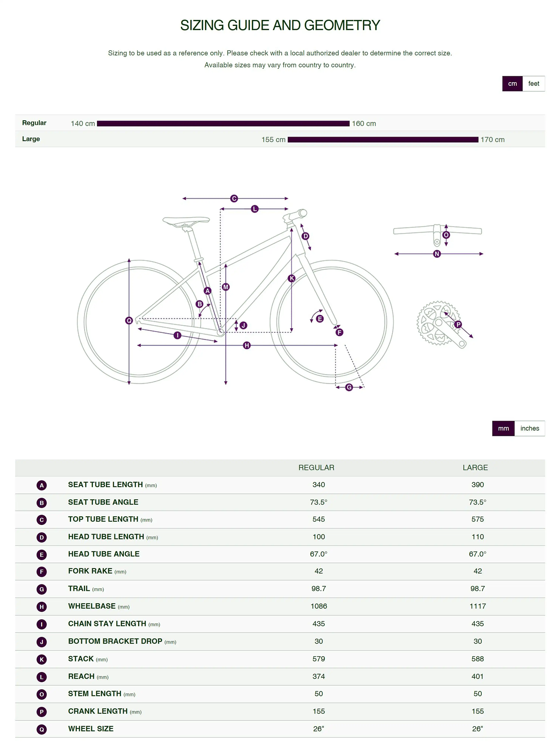Click the Large size height range bar
Screen dimensions: 560x756
click(383, 140)
